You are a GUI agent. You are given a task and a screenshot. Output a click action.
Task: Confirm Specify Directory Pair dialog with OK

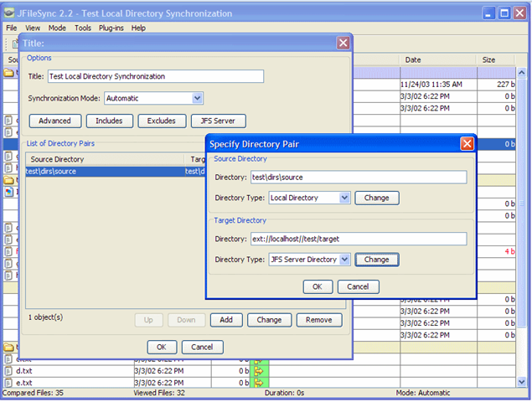(x=317, y=286)
